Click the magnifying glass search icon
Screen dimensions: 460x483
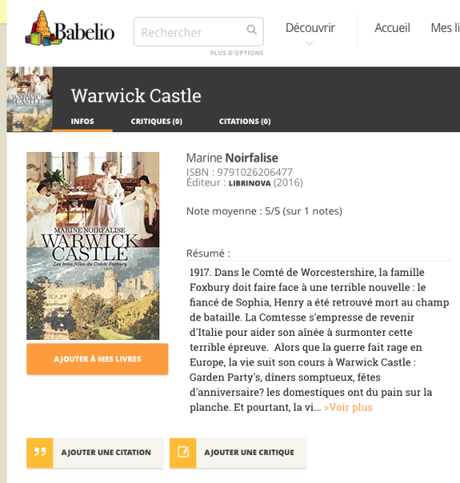[x=252, y=30]
